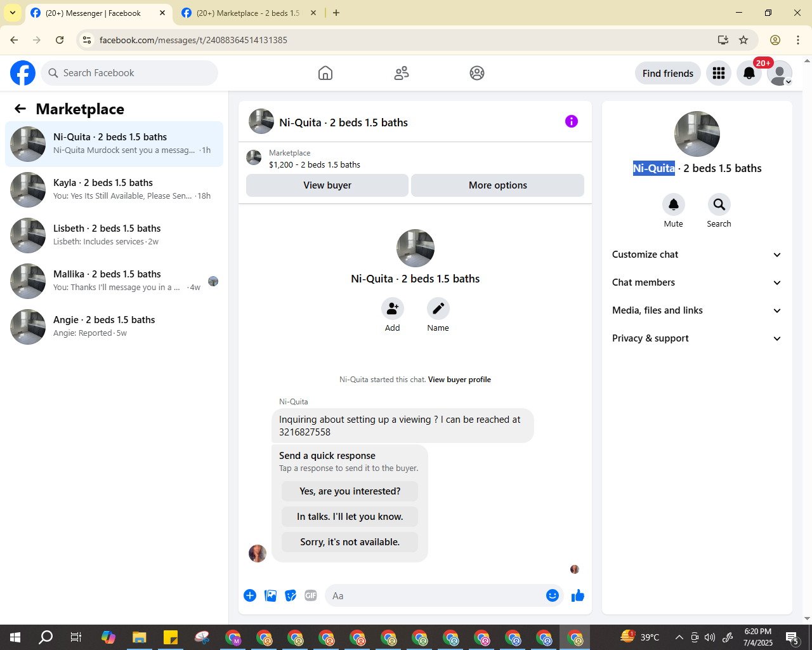Viewport: 812px width, 650px height.
Task: Close the Marketplace browser tab
Action: click(313, 13)
